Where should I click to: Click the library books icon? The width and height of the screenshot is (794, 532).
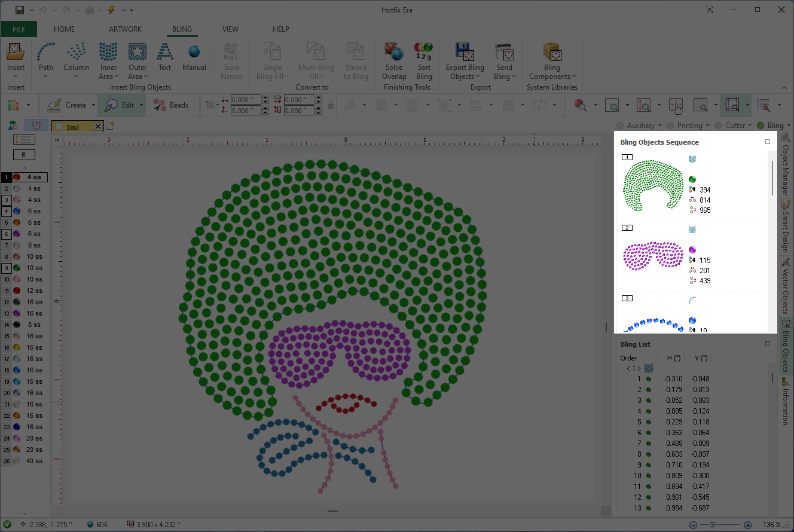click(x=13, y=105)
